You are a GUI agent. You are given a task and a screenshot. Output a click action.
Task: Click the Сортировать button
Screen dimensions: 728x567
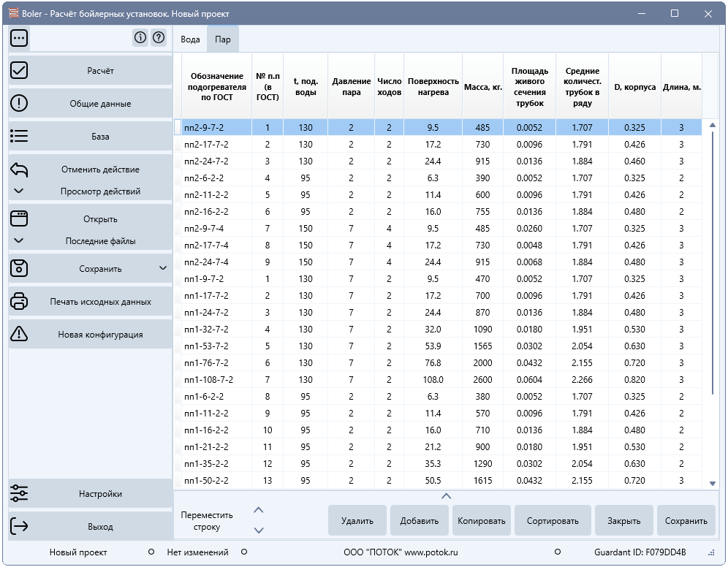click(553, 520)
